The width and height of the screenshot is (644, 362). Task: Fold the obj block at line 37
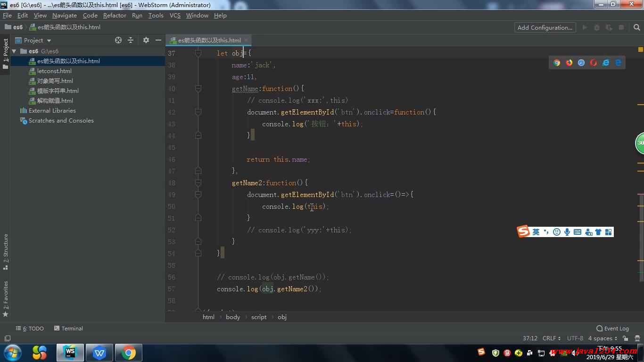pyautogui.click(x=198, y=53)
